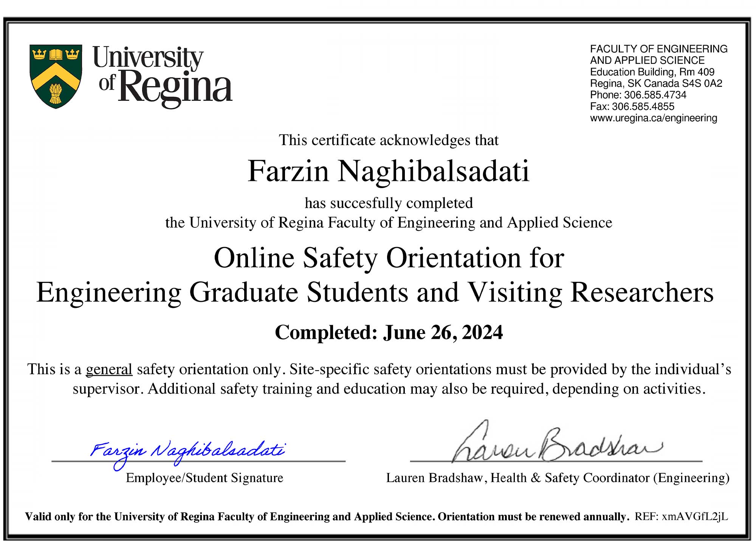Click the University of Regina wordmark
Screen dimensions: 756x553
tap(163, 75)
